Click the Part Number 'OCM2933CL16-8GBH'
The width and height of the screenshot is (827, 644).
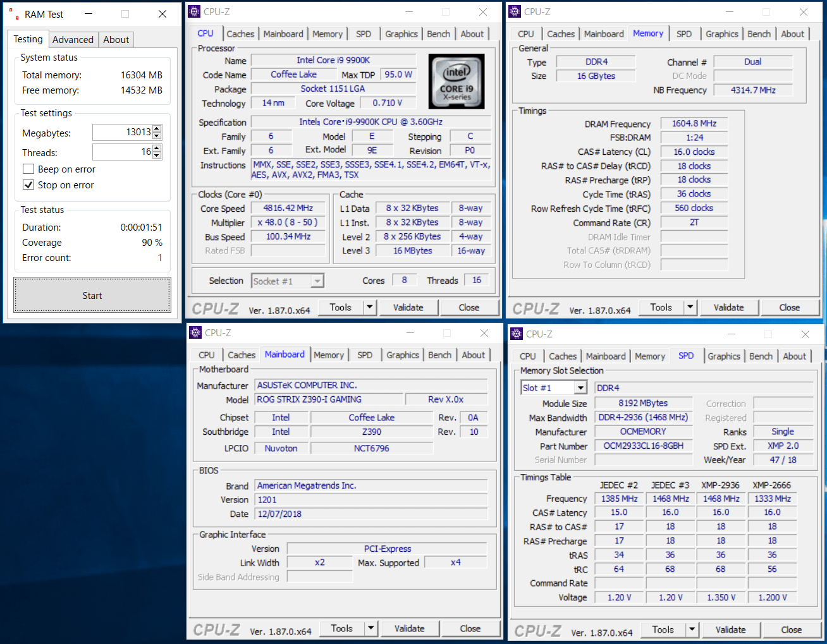click(x=643, y=446)
